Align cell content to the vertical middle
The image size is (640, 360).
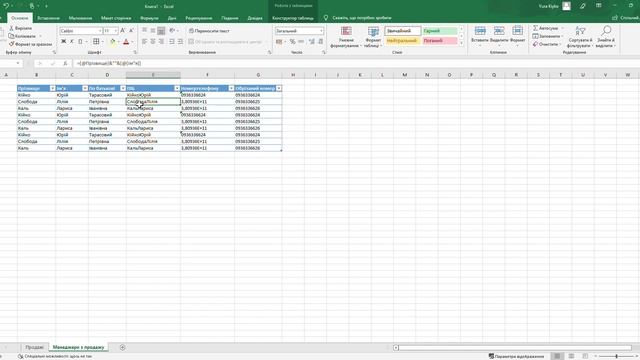(x=153, y=31)
